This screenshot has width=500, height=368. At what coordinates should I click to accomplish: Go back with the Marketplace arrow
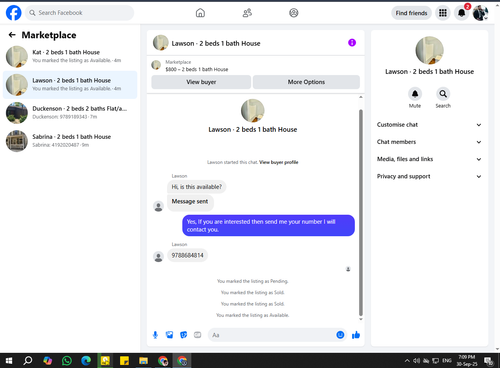tap(12, 35)
